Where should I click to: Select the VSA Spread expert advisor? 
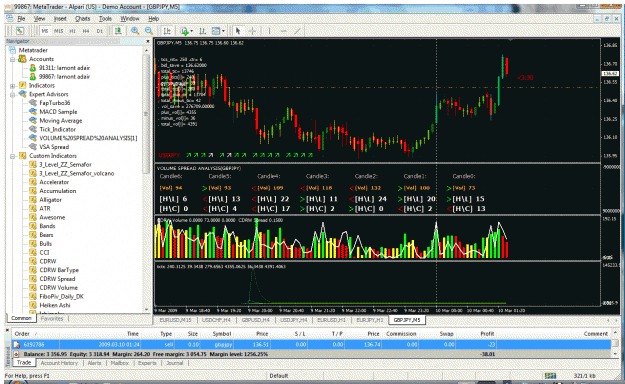coord(54,147)
